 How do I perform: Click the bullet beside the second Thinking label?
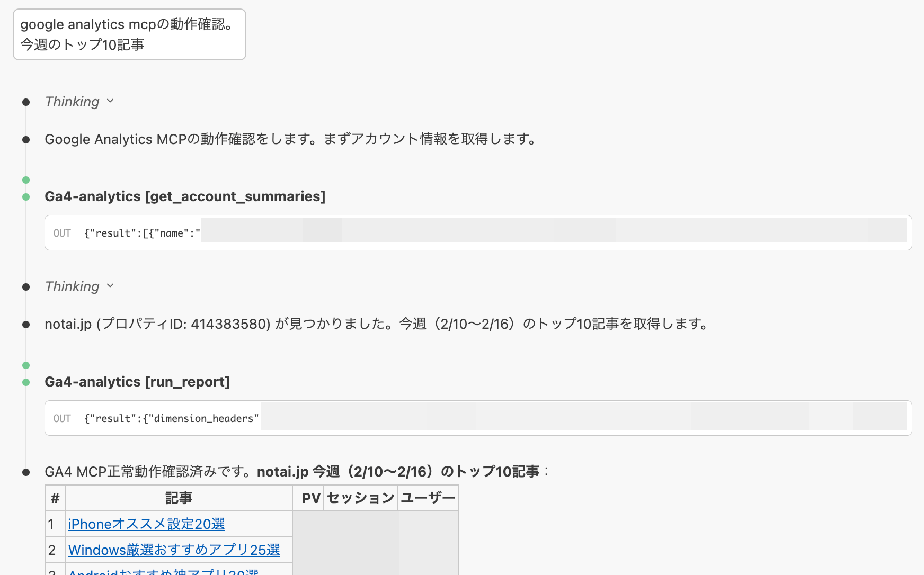[26, 286]
